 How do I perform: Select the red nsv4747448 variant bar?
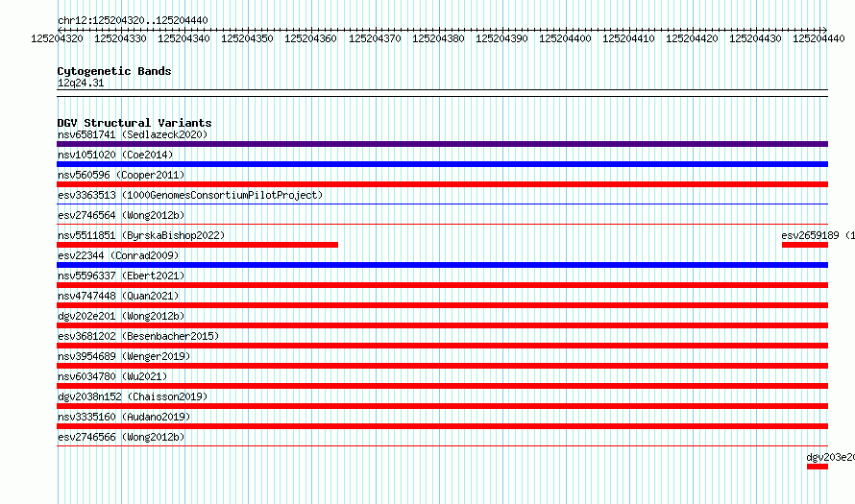click(x=442, y=305)
